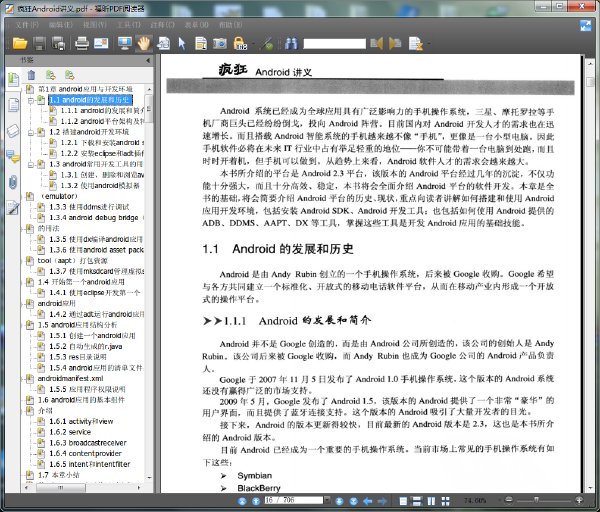Click the search text input field
The image size is (600, 512).
[334, 44]
